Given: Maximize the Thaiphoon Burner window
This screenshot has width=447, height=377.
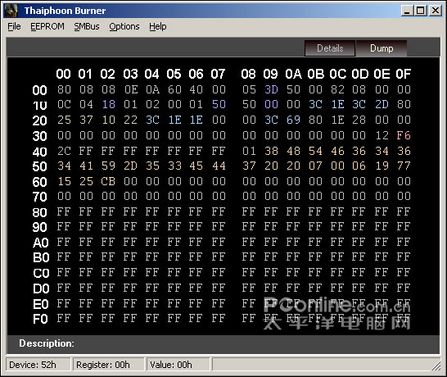Looking at the screenshot, I should 421,11.
